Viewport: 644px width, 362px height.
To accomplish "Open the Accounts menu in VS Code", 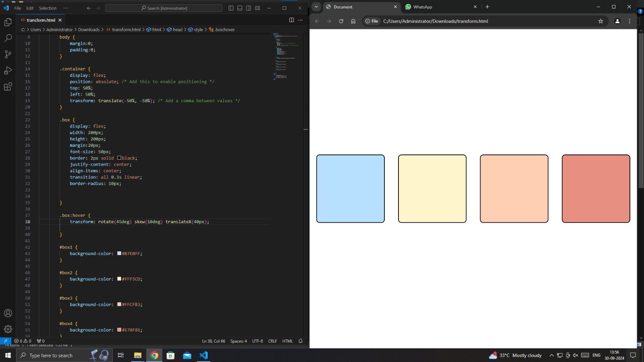I will point(8,313).
